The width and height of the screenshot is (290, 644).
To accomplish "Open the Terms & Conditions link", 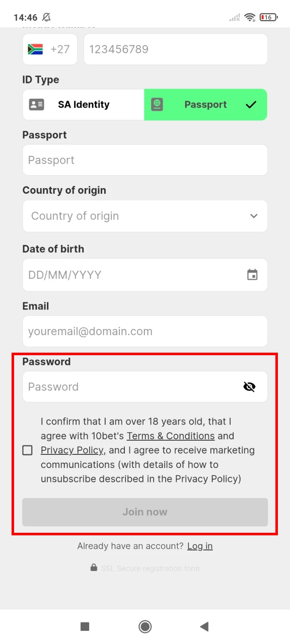I will coord(171,436).
